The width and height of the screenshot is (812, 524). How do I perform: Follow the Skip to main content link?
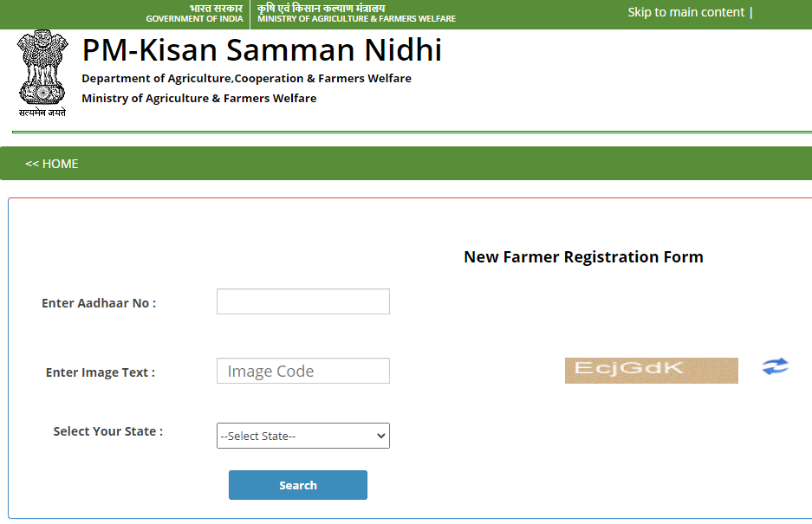click(x=686, y=12)
